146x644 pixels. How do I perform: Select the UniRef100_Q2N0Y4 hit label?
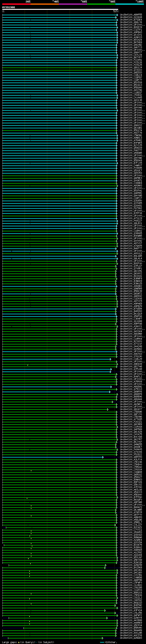pos(131,618)
